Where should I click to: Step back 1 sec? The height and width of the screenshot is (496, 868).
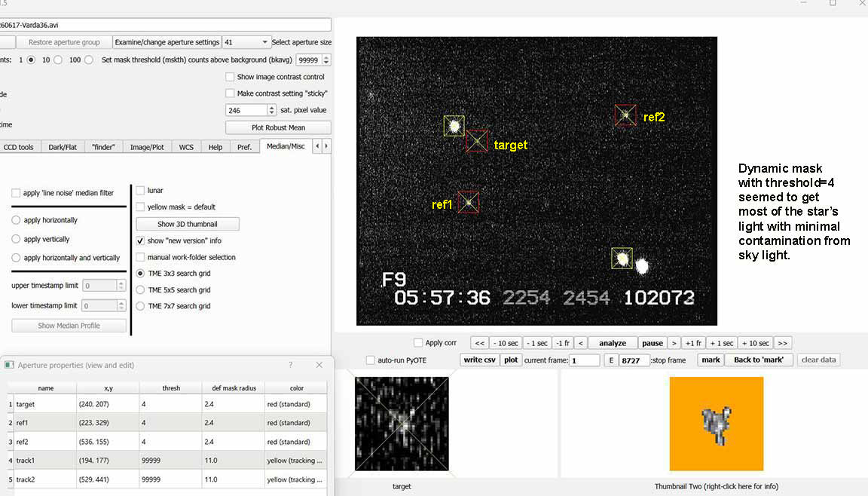537,343
